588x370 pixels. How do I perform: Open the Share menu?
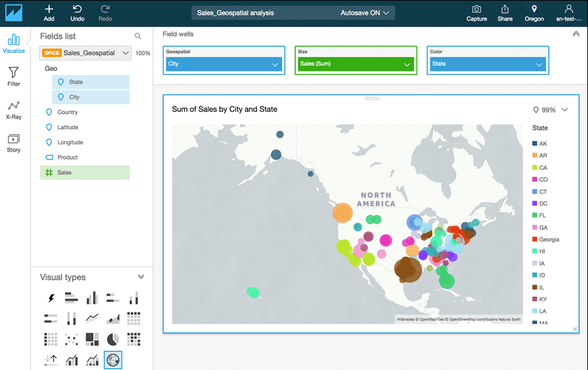click(x=505, y=13)
